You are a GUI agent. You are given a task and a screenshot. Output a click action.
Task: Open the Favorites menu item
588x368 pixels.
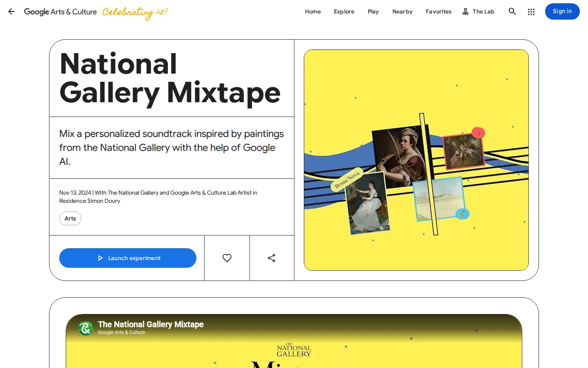[439, 11]
